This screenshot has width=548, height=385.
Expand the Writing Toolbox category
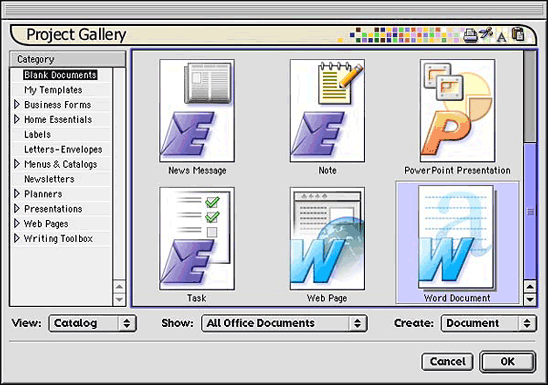[x=16, y=238]
